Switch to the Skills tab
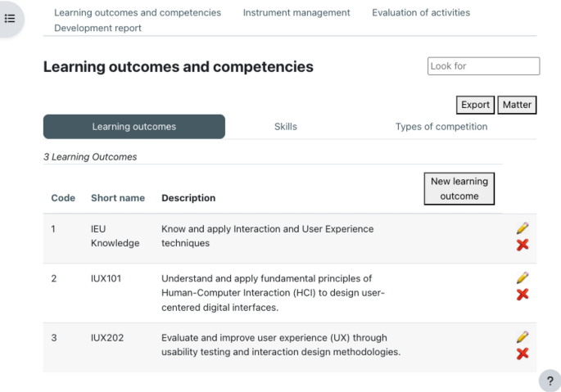The height and width of the screenshot is (392, 561). click(x=286, y=127)
